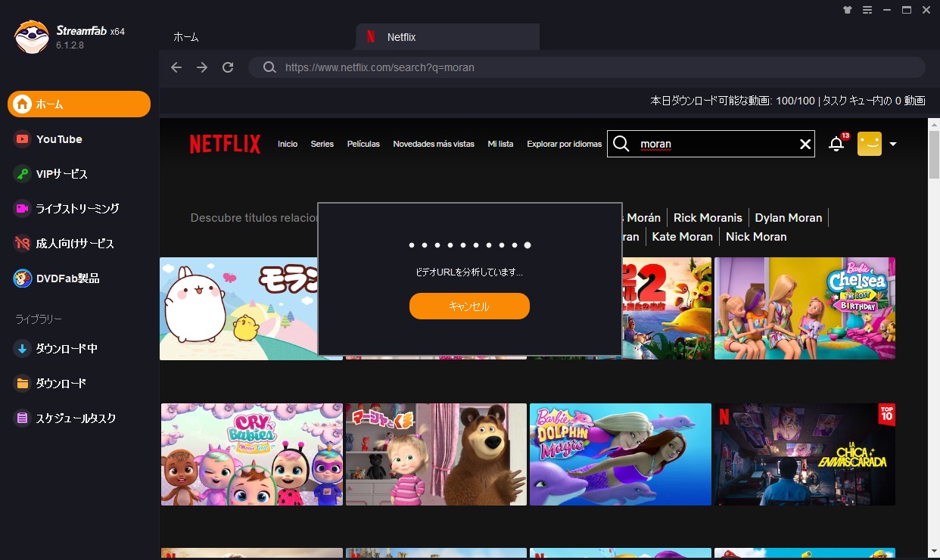
Task: Open the Barbie Chelsea Lost Birthday thumbnail
Action: point(805,308)
